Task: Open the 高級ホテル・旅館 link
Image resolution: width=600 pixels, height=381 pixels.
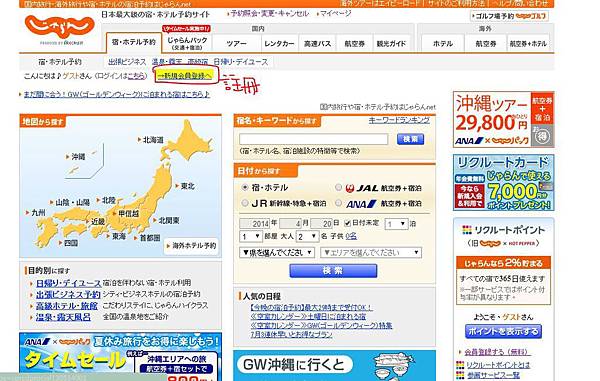Action: 67,306
